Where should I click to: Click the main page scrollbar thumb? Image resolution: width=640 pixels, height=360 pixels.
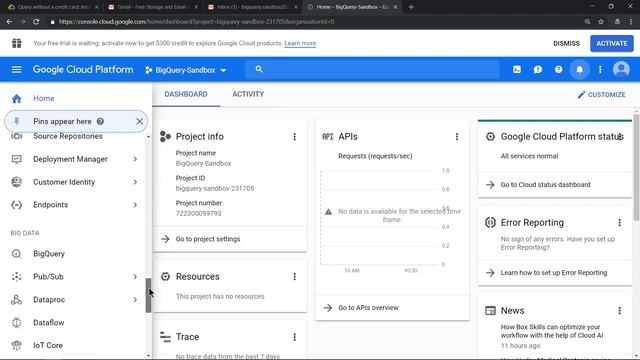(x=636, y=167)
